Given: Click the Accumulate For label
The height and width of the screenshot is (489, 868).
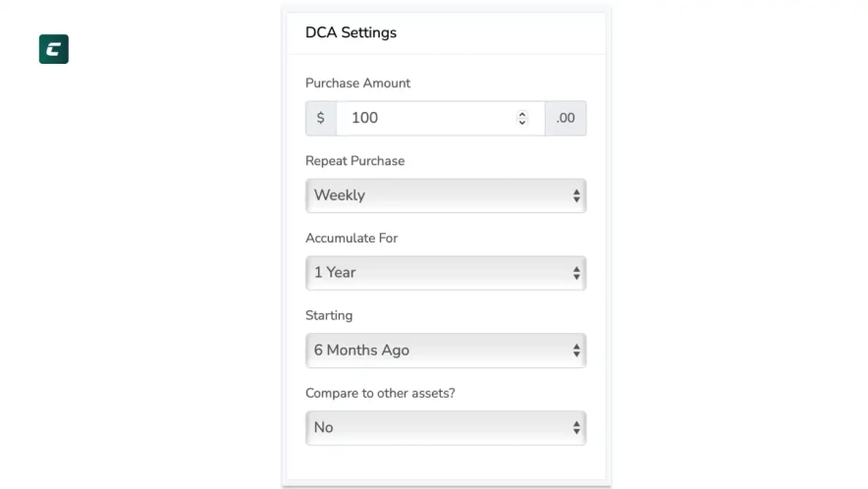Looking at the screenshot, I should pos(352,239).
